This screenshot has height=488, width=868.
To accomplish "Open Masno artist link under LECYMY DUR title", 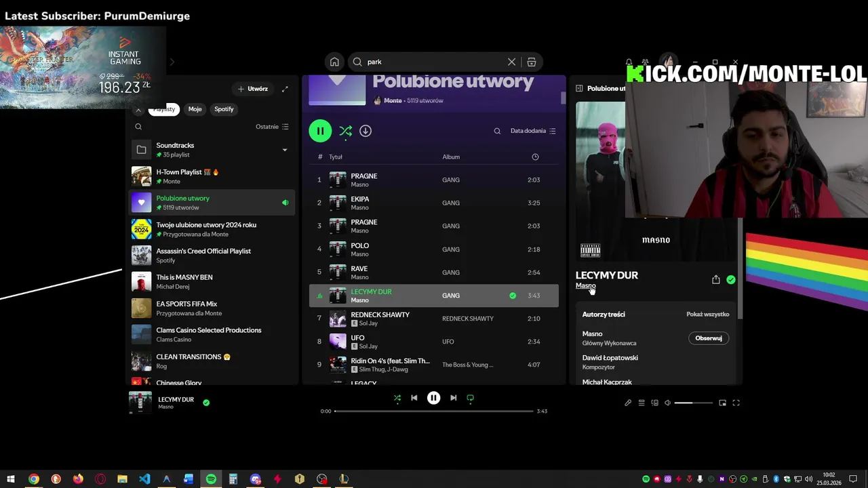I will point(585,285).
